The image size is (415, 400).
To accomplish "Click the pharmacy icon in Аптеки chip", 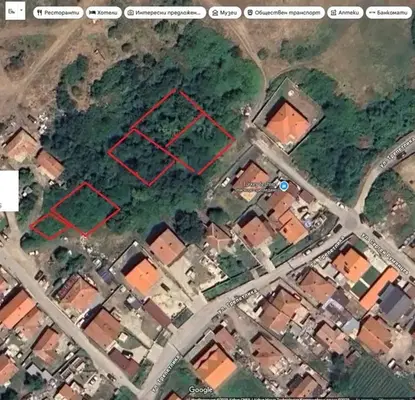I will click(333, 13).
